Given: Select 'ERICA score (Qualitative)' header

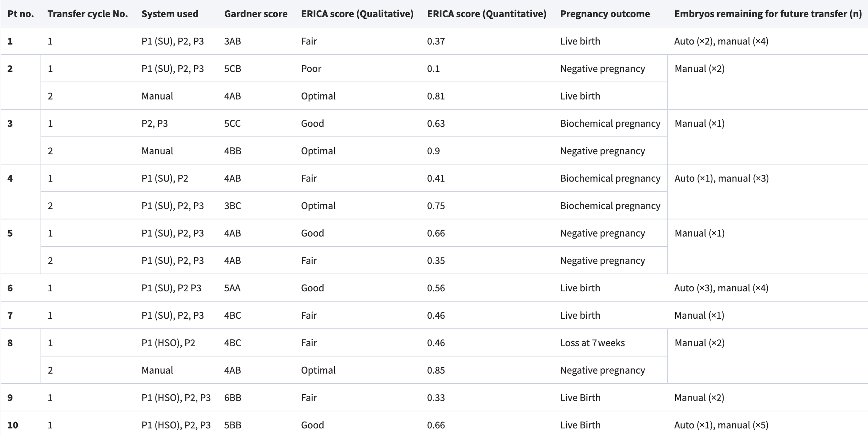Looking at the screenshot, I should [357, 14].
